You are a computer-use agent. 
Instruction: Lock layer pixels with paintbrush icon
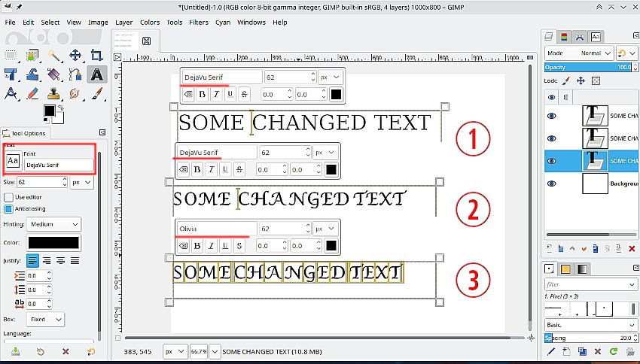(x=566, y=80)
